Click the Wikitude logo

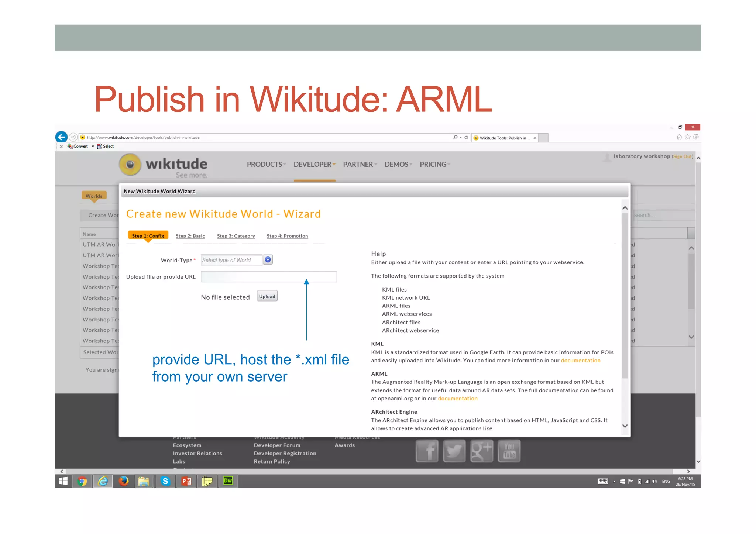point(163,165)
